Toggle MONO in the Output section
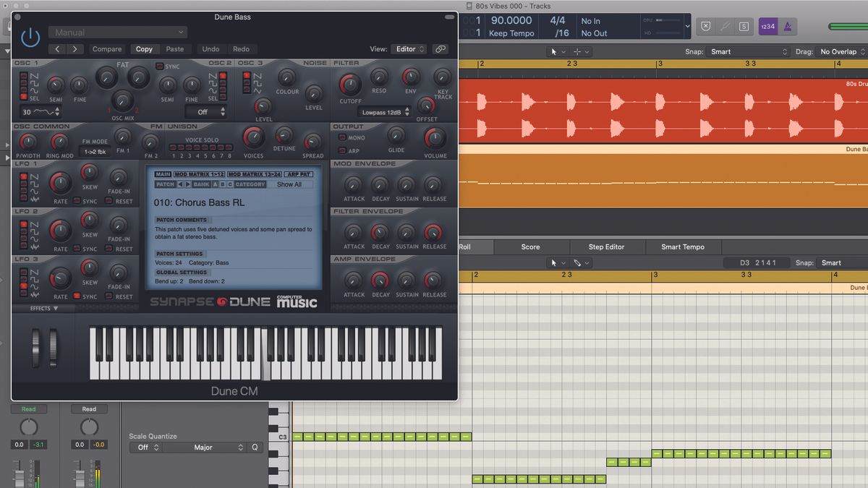 click(x=344, y=137)
